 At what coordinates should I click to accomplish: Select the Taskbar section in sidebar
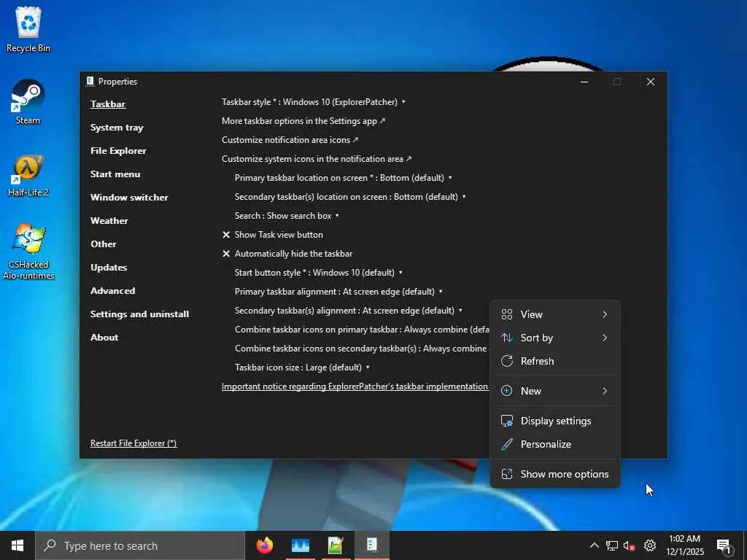pyautogui.click(x=108, y=104)
